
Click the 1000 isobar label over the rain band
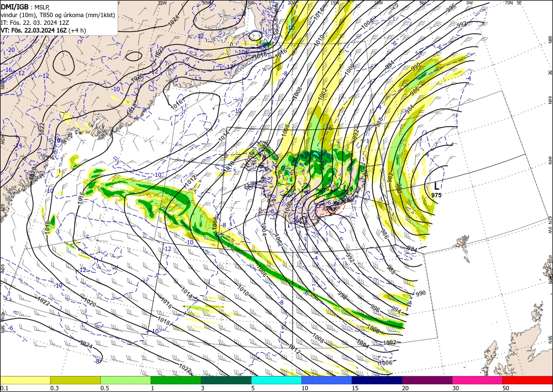373,330
